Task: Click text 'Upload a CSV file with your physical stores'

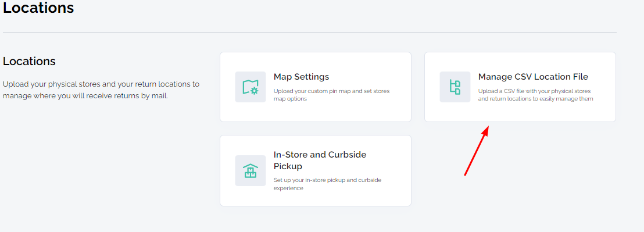Action: tap(534, 91)
